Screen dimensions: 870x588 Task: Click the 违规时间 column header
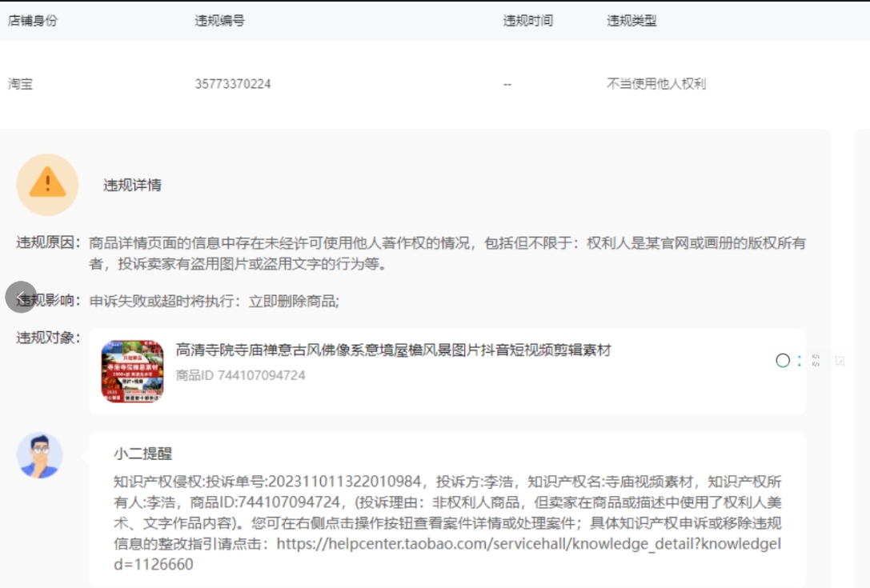[527, 21]
